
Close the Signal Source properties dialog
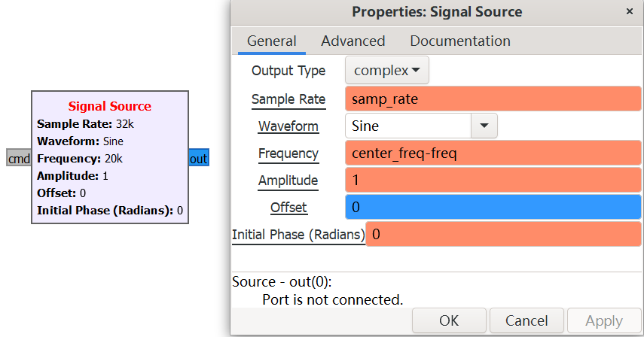click(629, 12)
